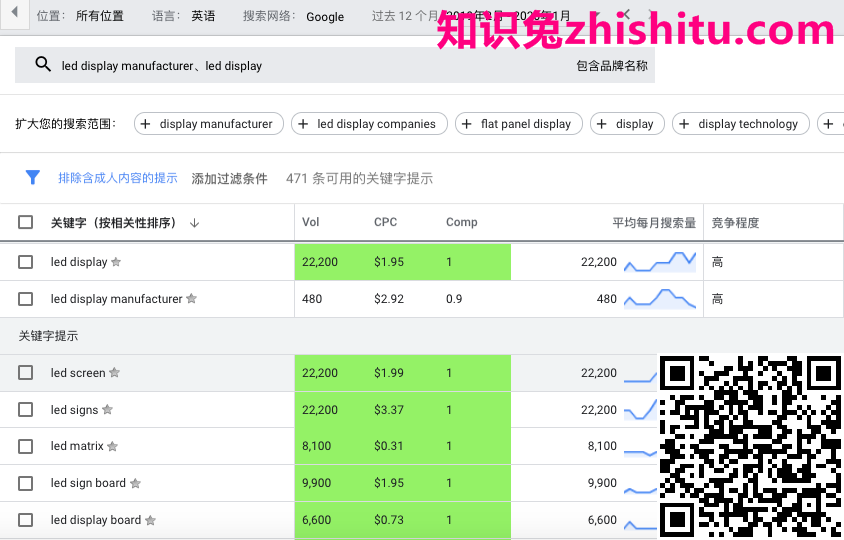Click the blue filter funnel icon

tap(33, 177)
